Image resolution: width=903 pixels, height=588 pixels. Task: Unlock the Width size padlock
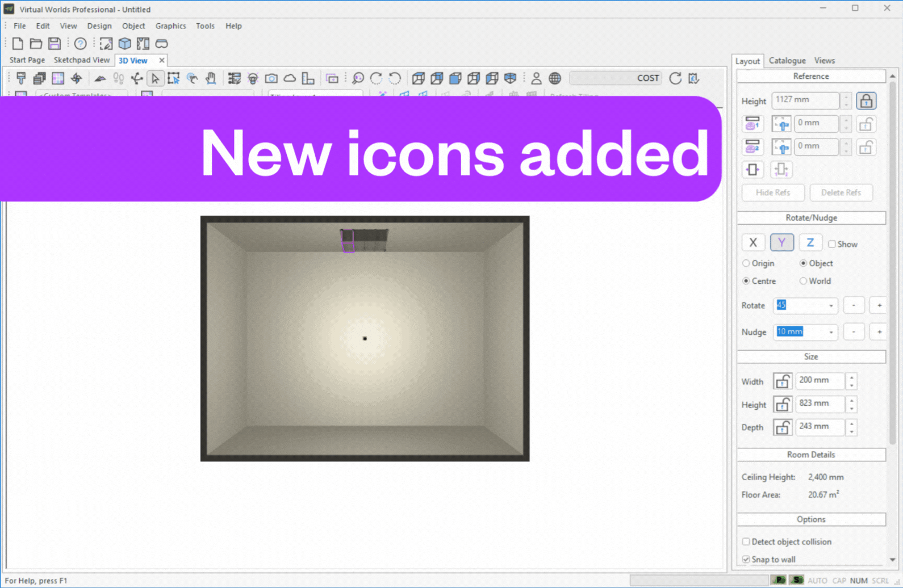coord(783,381)
